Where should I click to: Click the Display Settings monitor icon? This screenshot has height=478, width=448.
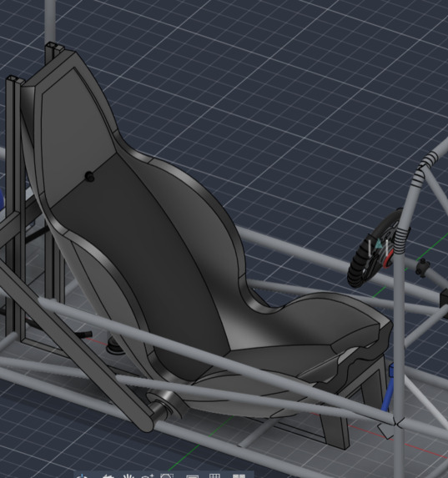[192, 475]
